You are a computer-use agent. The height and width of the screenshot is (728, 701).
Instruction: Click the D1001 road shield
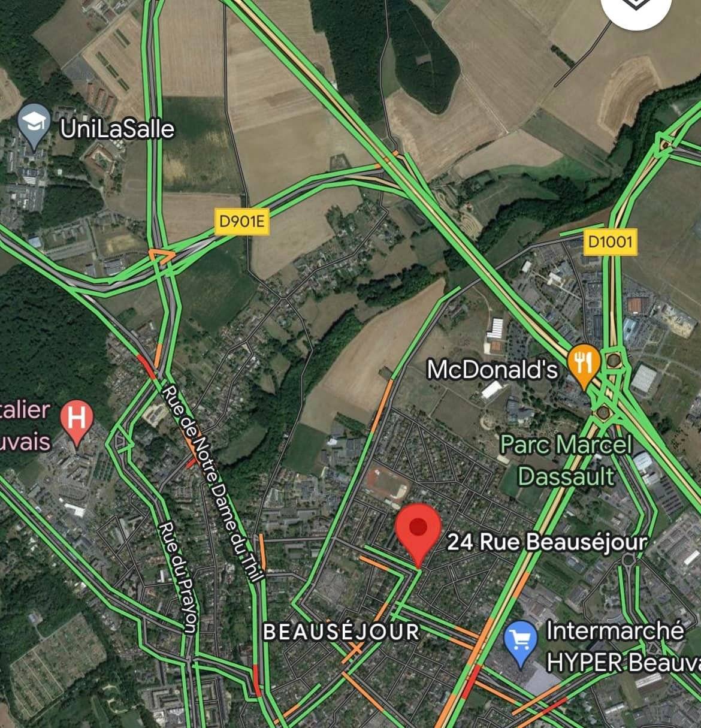(610, 241)
